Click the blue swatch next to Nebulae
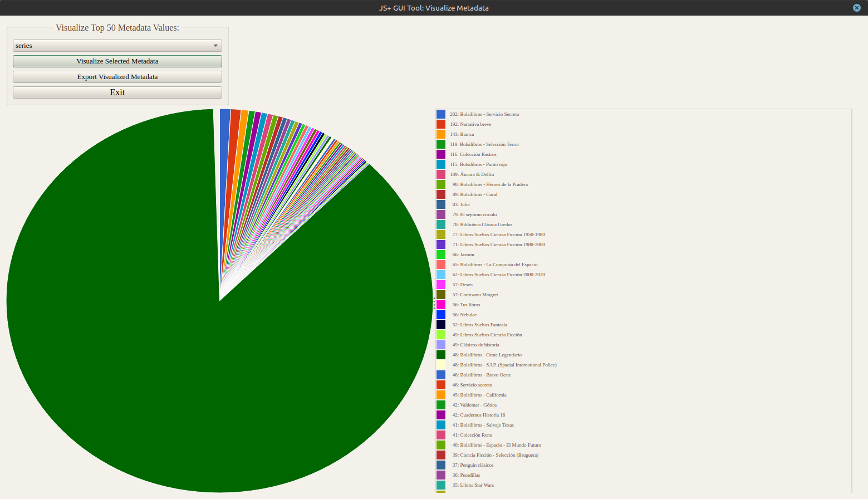 (x=441, y=315)
